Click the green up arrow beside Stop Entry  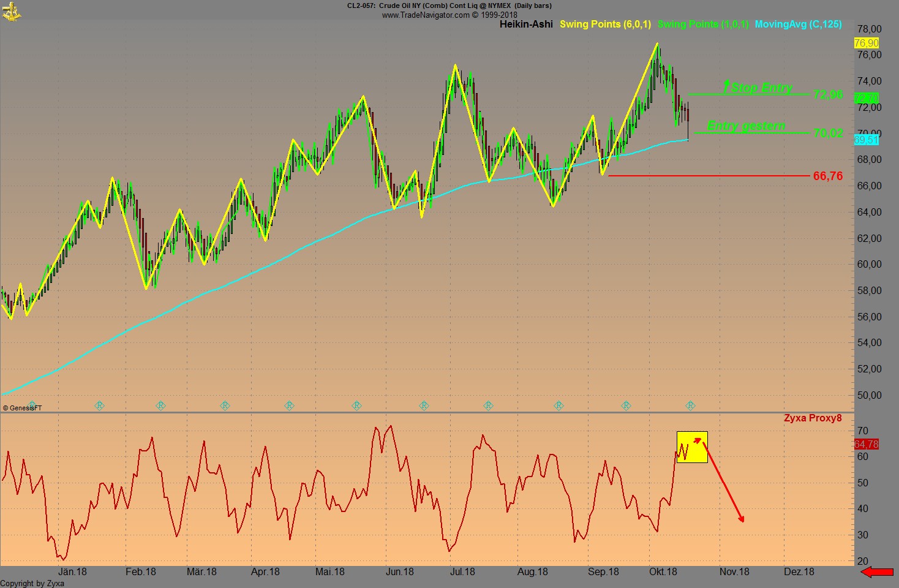click(x=726, y=86)
